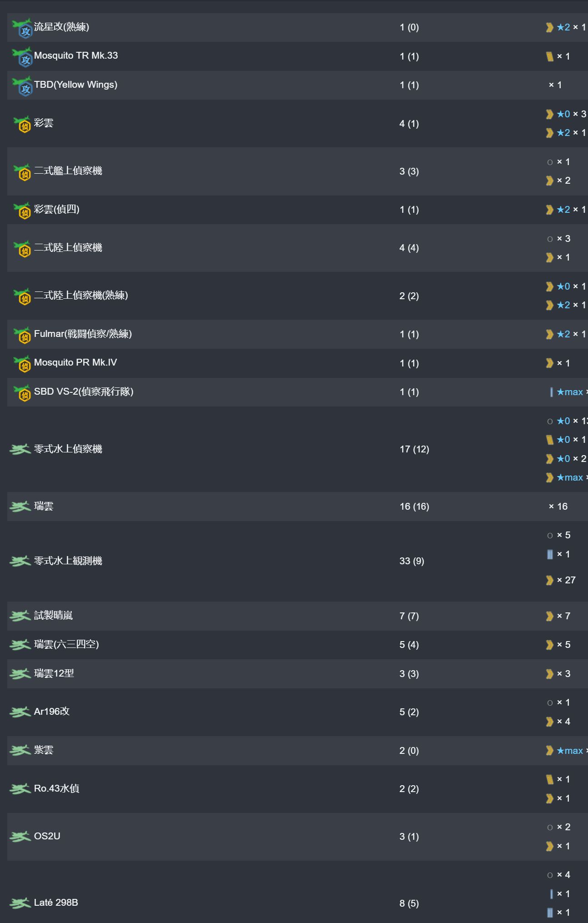Click the 16 (16) count in 瑞雲 row
588x923 pixels.
pyautogui.click(x=414, y=507)
